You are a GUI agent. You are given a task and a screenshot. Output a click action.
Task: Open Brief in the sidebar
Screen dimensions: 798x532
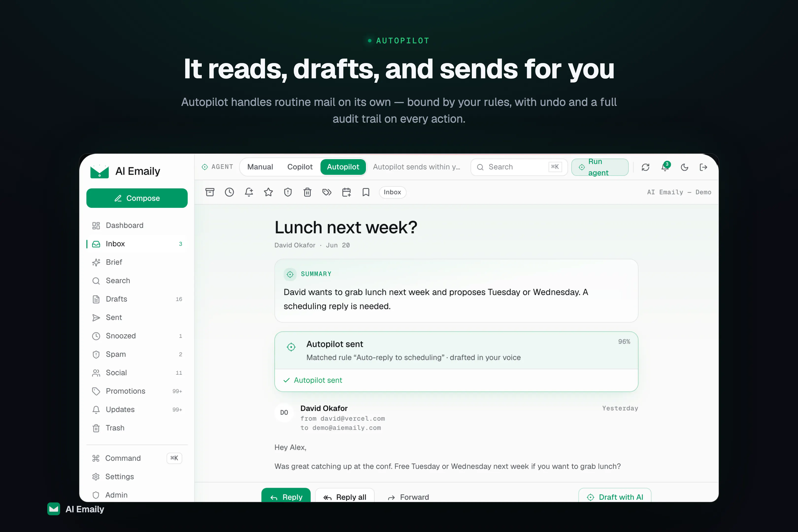pyautogui.click(x=137, y=262)
